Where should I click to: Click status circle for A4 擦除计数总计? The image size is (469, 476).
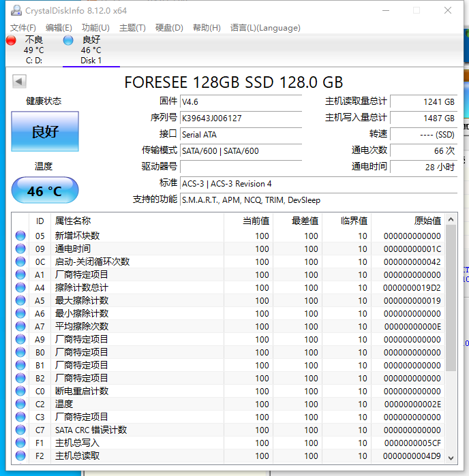(x=20, y=287)
